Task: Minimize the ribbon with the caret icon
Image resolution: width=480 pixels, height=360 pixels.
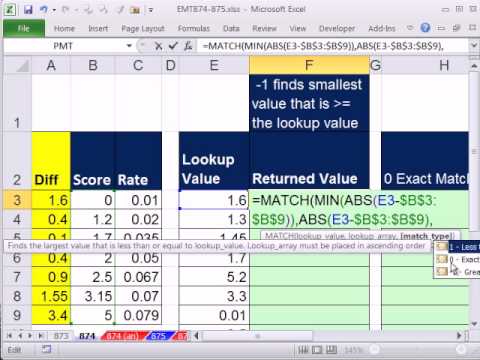Action: point(410,28)
